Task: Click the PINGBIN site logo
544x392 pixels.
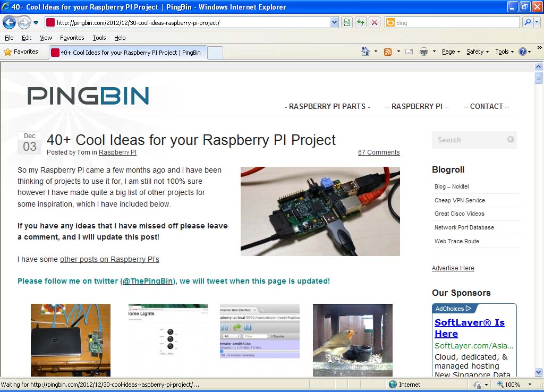Action: pos(88,96)
